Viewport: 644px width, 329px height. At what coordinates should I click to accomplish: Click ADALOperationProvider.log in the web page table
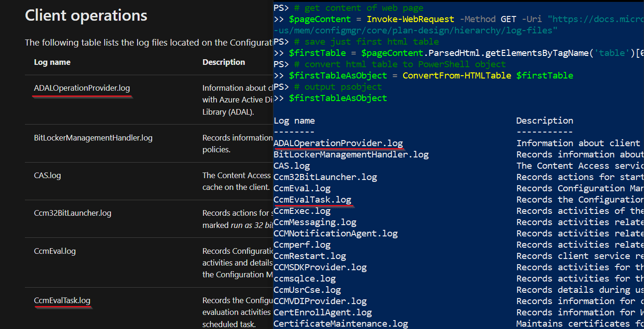pos(82,88)
